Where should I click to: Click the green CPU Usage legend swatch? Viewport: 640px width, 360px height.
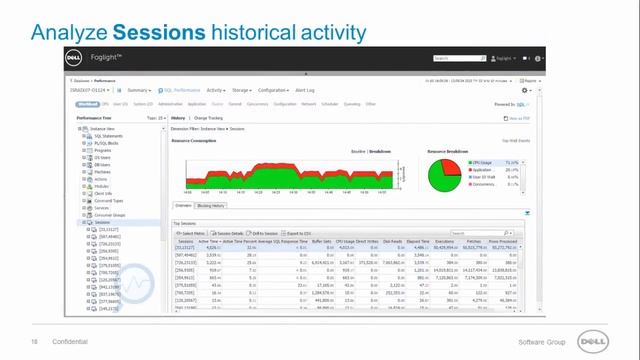pyautogui.click(x=470, y=162)
